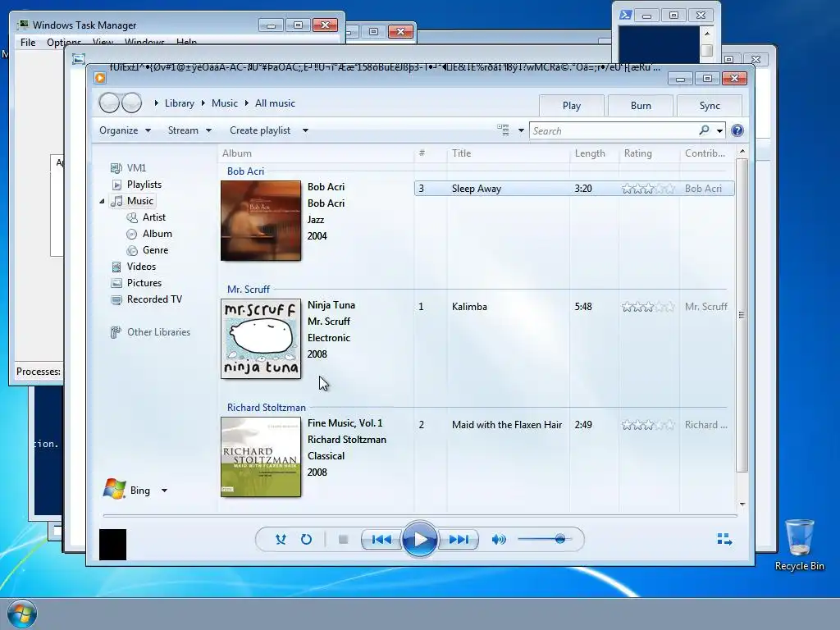Image resolution: width=840 pixels, height=630 pixels.
Task: Click the Back navigation button
Action: tap(109, 103)
